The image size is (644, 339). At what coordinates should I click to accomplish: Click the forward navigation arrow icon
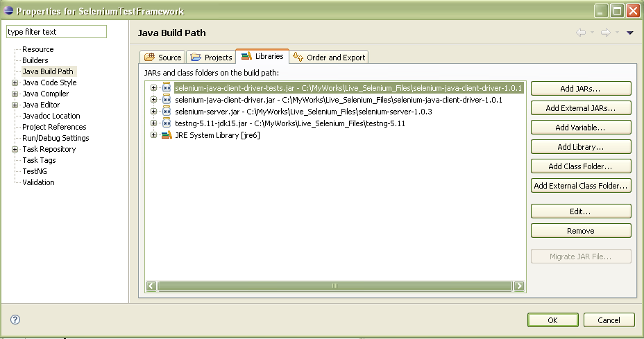click(x=606, y=33)
